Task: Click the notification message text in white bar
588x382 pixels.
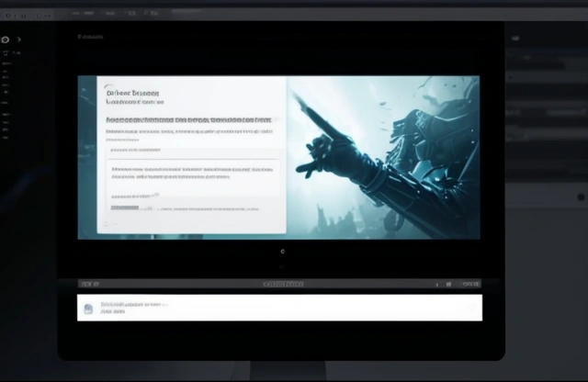Action: (x=133, y=304)
